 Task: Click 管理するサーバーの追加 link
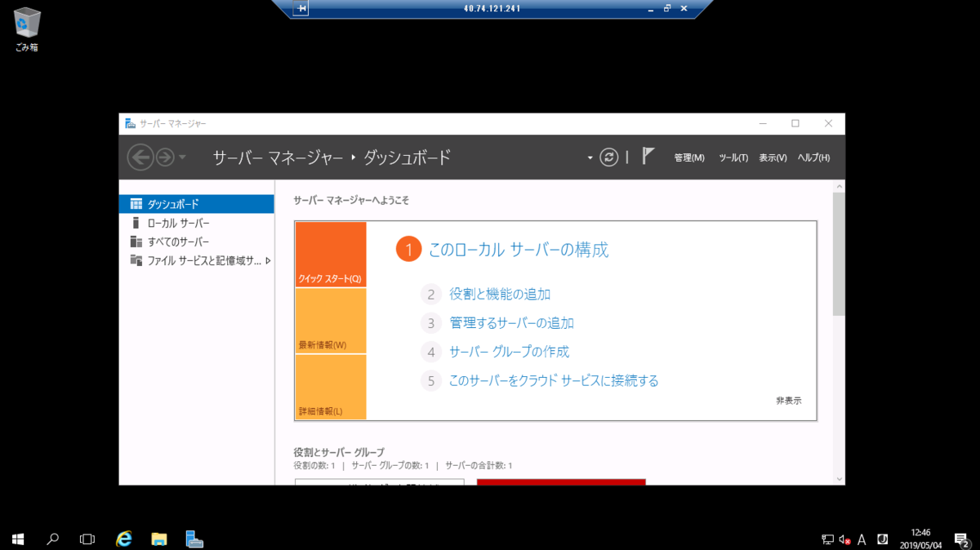[510, 323]
